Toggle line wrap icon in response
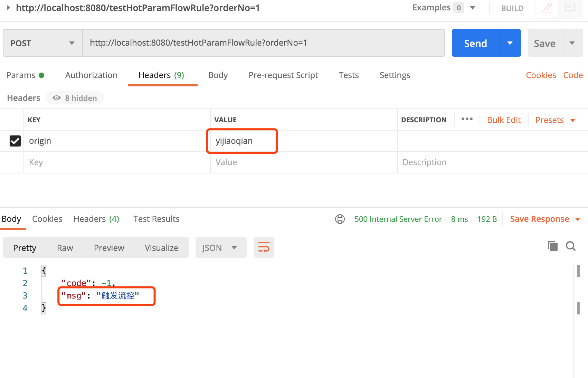 pyautogui.click(x=264, y=247)
